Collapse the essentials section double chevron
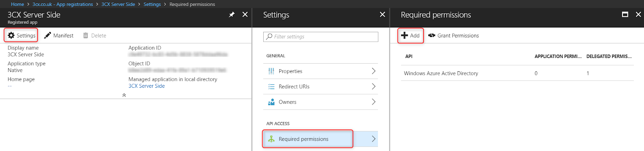The height and width of the screenshot is (151, 644). coord(124,95)
